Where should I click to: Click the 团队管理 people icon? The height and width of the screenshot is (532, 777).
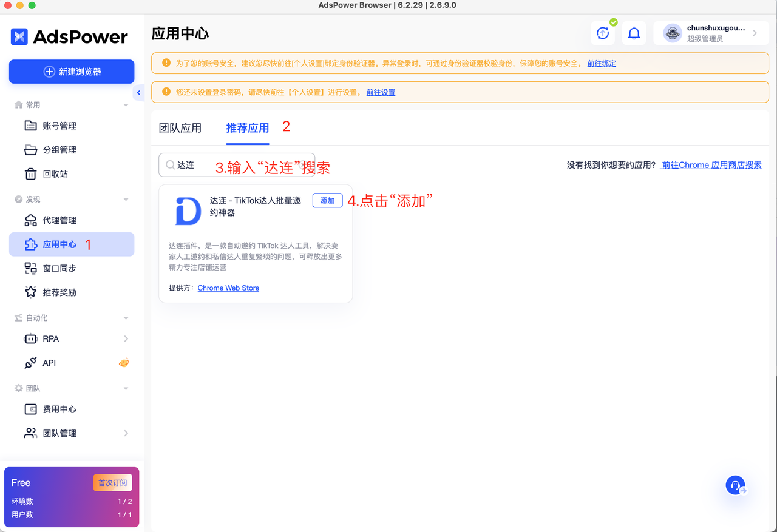(30, 433)
